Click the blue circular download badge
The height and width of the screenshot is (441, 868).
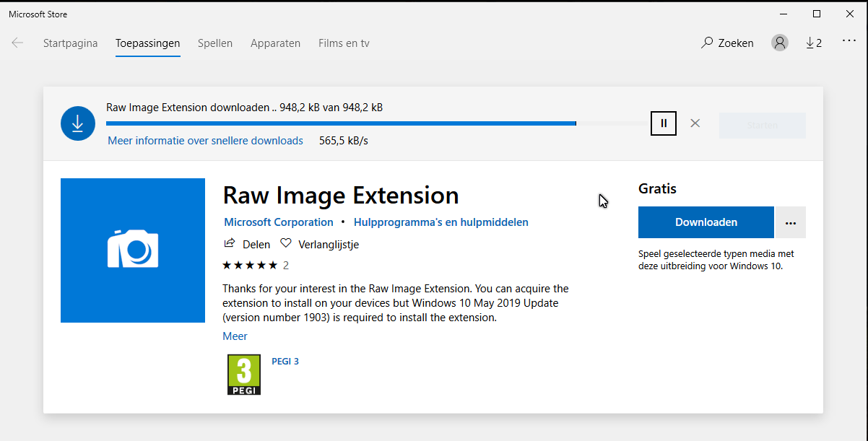[77, 123]
